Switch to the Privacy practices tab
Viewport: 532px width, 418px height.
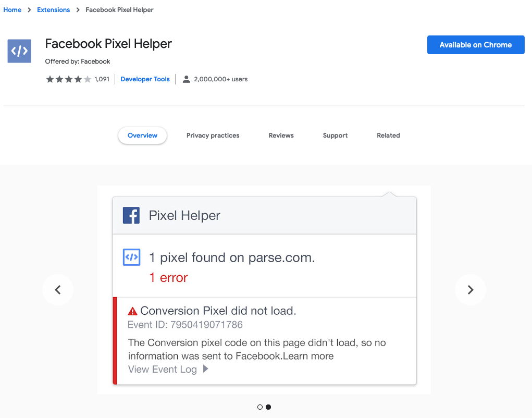click(213, 136)
